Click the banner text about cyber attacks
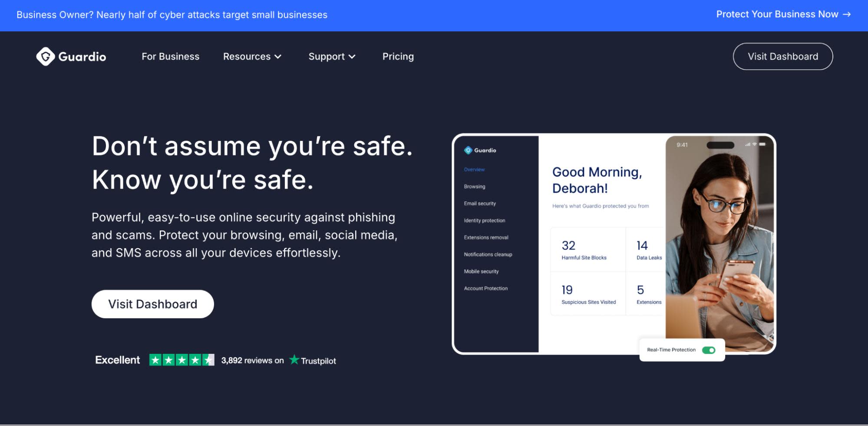Screen dimensions: 868x426 (x=172, y=15)
